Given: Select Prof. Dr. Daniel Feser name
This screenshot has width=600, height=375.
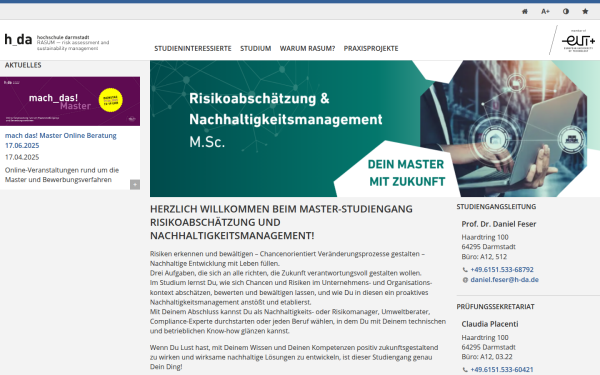Looking at the screenshot, I should coord(499,224).
